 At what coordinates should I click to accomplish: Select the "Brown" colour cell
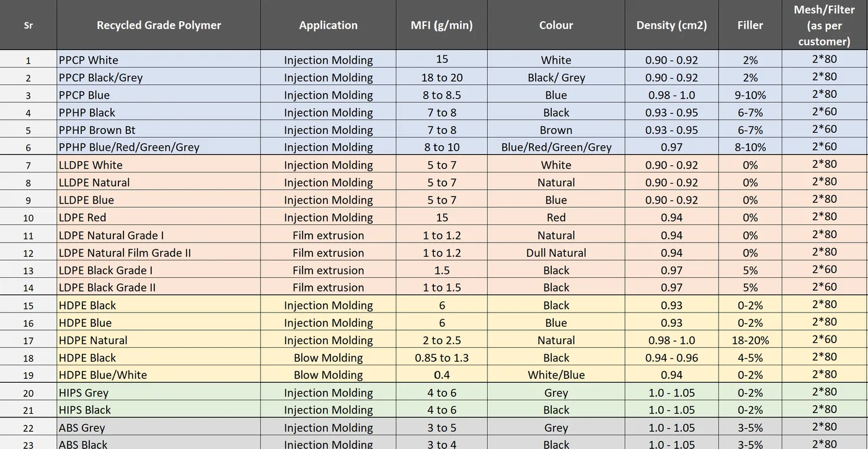556,130
